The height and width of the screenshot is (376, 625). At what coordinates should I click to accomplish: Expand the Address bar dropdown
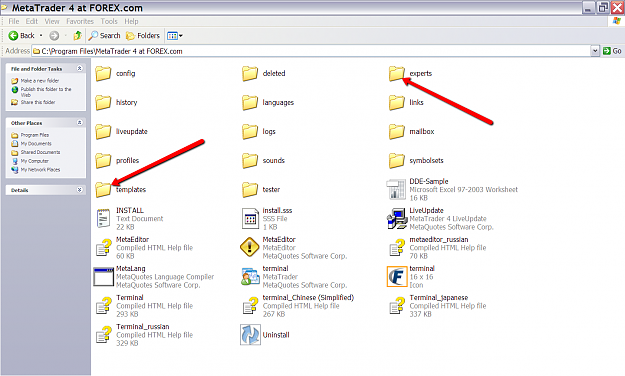[595, 51]
